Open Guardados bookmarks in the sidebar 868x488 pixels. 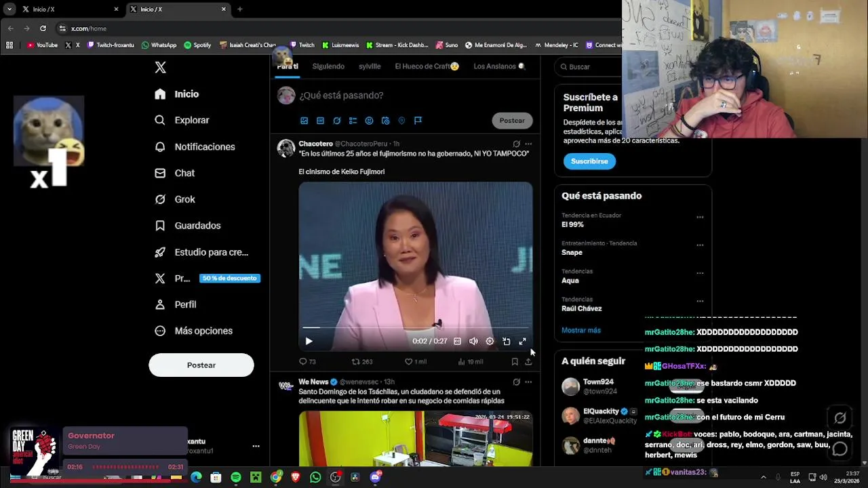187,226
